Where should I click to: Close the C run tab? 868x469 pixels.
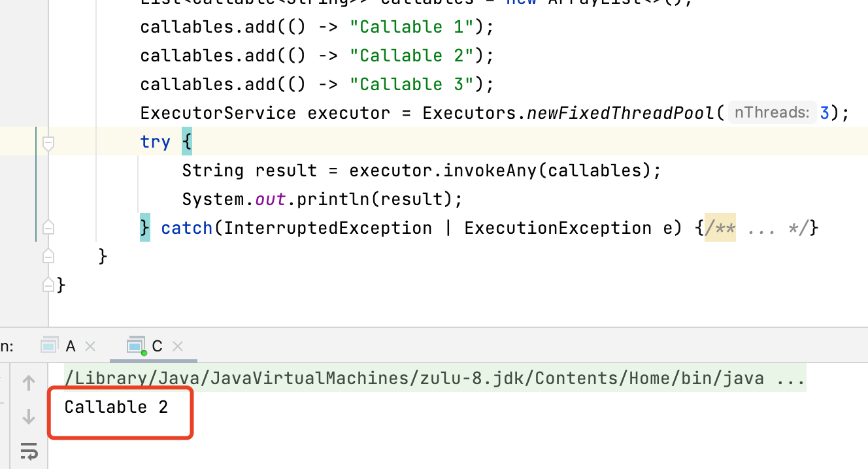point(177,346)
